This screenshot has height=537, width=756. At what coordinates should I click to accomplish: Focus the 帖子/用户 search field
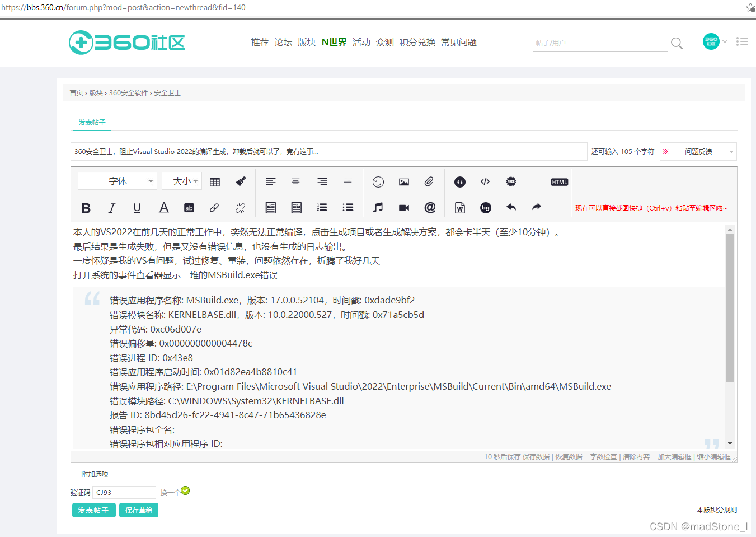coord(600,43)
